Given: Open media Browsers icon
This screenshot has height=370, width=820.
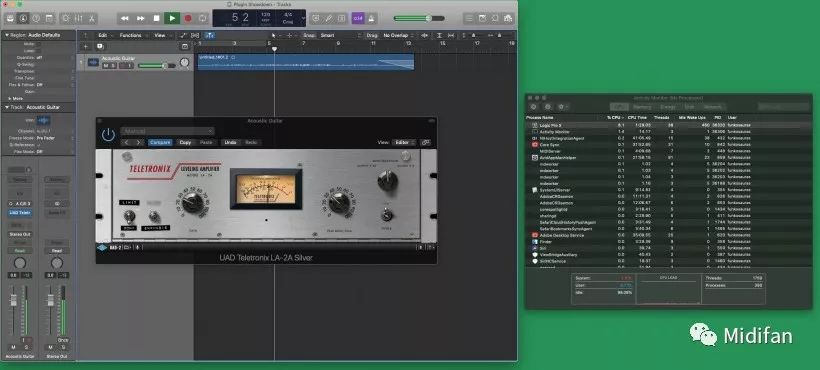Looking at the screenshot, I should coord(508,18).
